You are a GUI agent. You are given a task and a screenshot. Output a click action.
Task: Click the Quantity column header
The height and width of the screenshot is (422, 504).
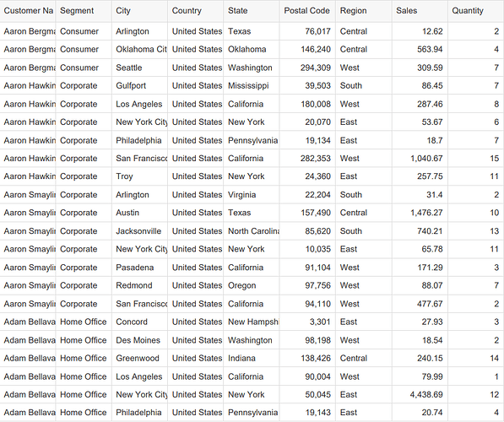pos(475,11)
